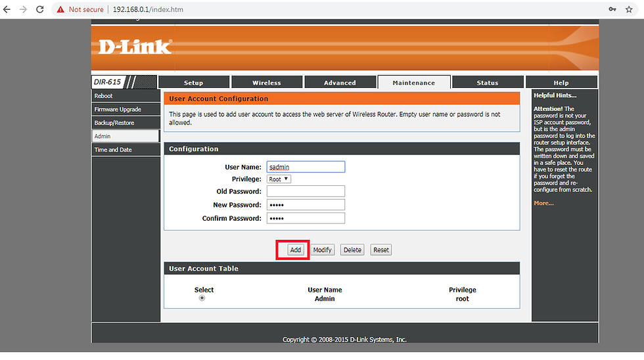
Task: Open saved passwords key icon
Action: (x=612, y=9)
